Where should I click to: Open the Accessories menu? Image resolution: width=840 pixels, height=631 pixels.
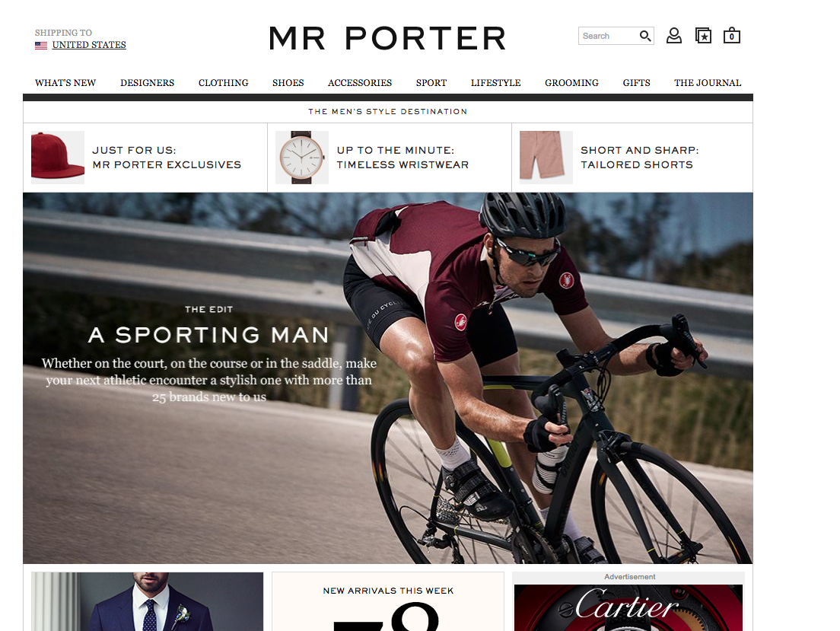pos(360,82)
